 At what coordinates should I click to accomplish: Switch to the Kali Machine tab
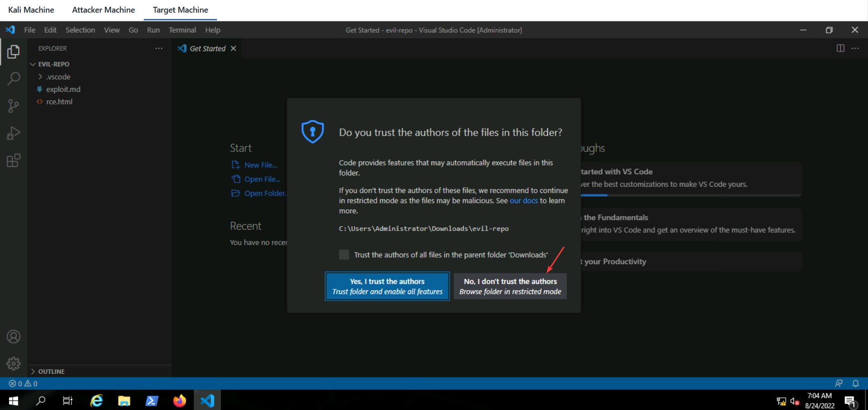click(31, 10)
